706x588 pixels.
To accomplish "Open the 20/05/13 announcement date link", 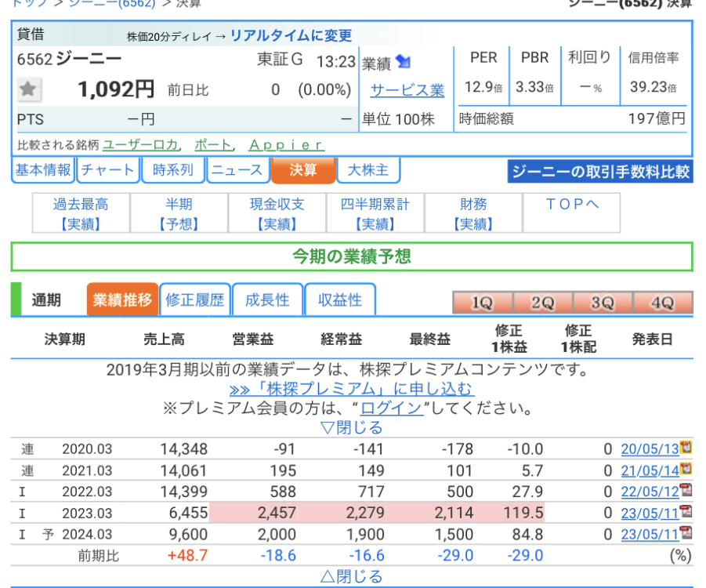I will point(650,448).
